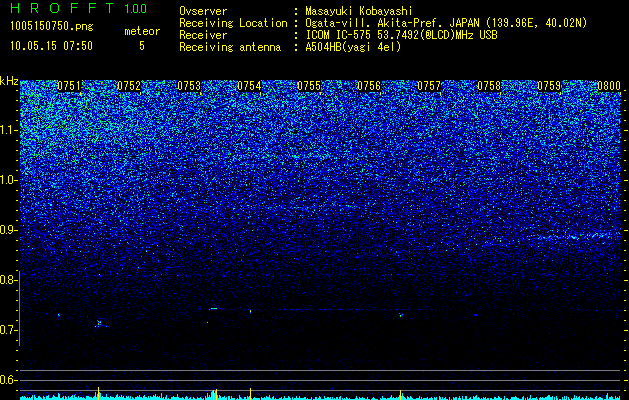Click the 0756 time marker
Viewport: 629px width, 400px height.
[369, 86]
